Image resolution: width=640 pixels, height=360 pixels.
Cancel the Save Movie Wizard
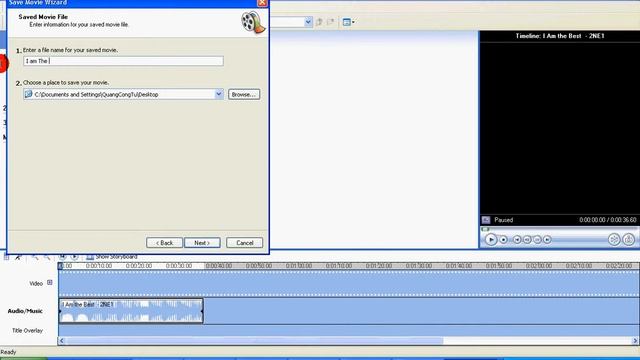pos(244,243)
